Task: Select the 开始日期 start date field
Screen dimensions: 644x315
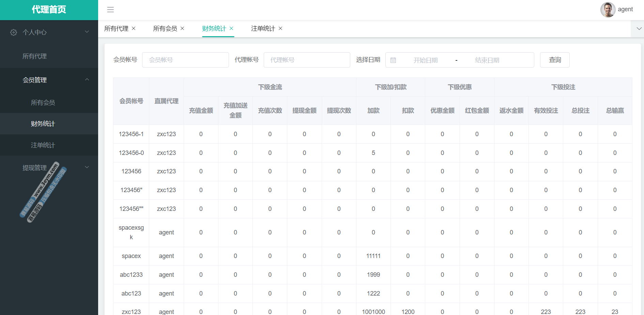Action: click(425, 60)
